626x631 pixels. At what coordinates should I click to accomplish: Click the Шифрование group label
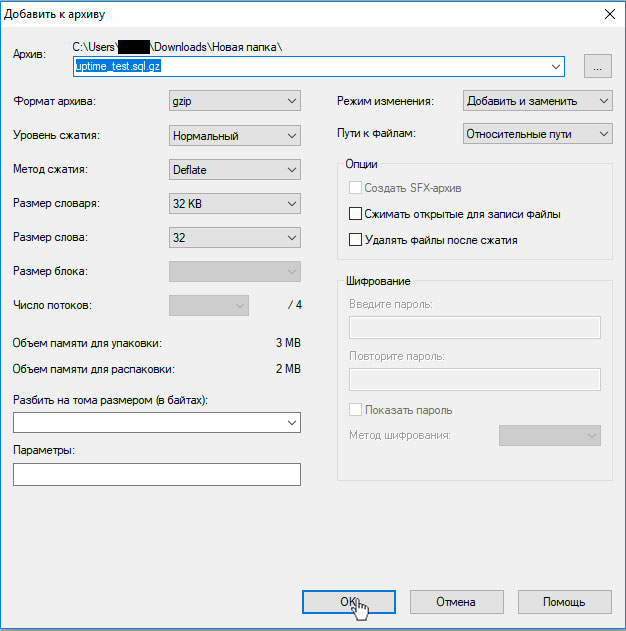378,281
